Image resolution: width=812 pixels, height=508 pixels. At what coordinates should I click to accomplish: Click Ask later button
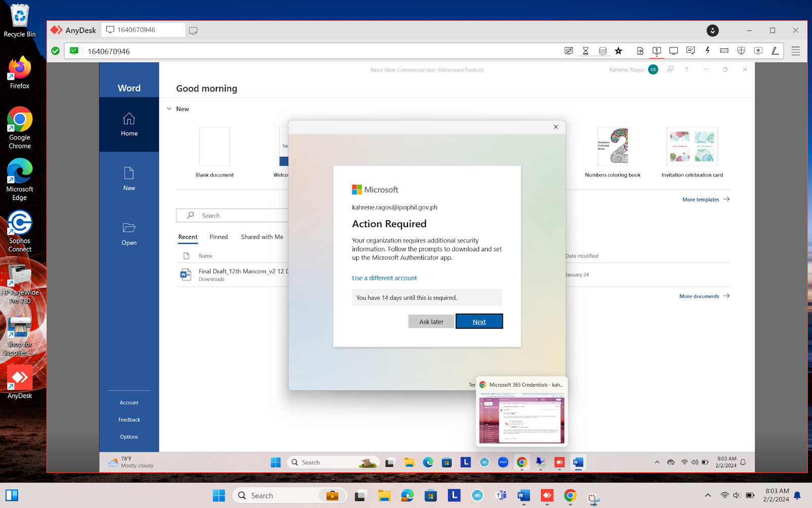(x=431, y=322)
